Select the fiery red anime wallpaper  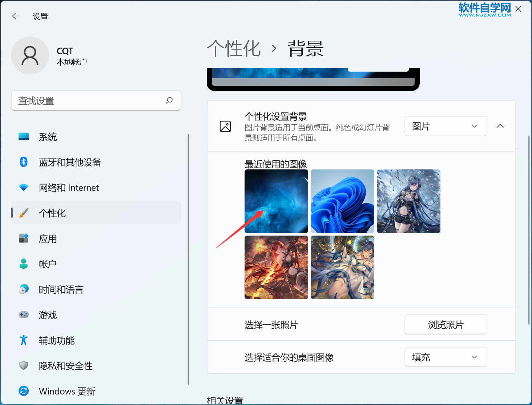pyautogui.click(x=276, y=267)
